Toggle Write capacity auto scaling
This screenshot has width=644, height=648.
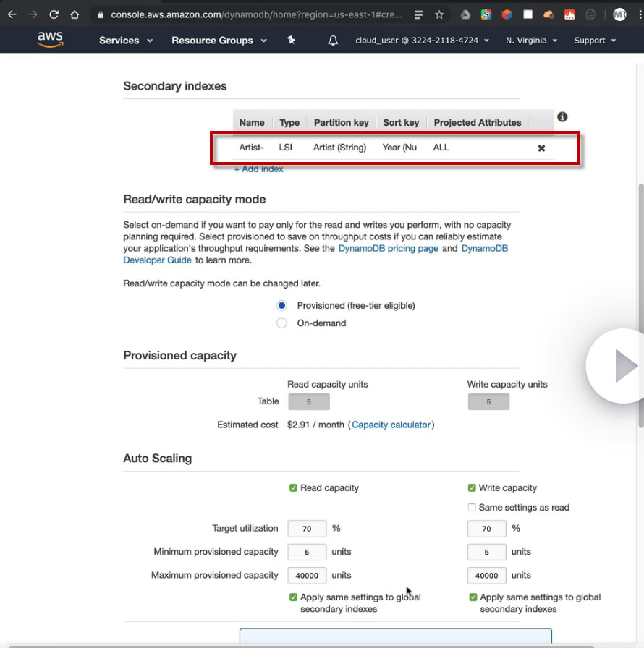pyautogui.click(x=472, y=488)
